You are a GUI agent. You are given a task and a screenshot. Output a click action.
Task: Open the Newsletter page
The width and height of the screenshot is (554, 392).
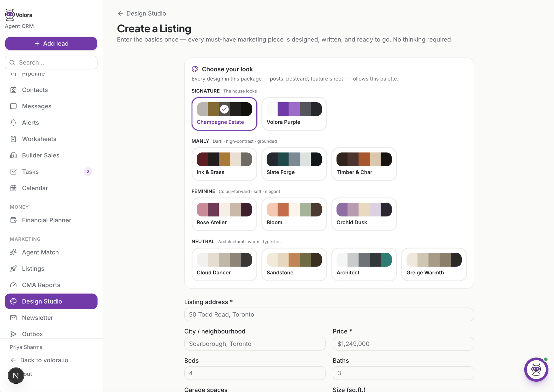[x=51, y=318]
